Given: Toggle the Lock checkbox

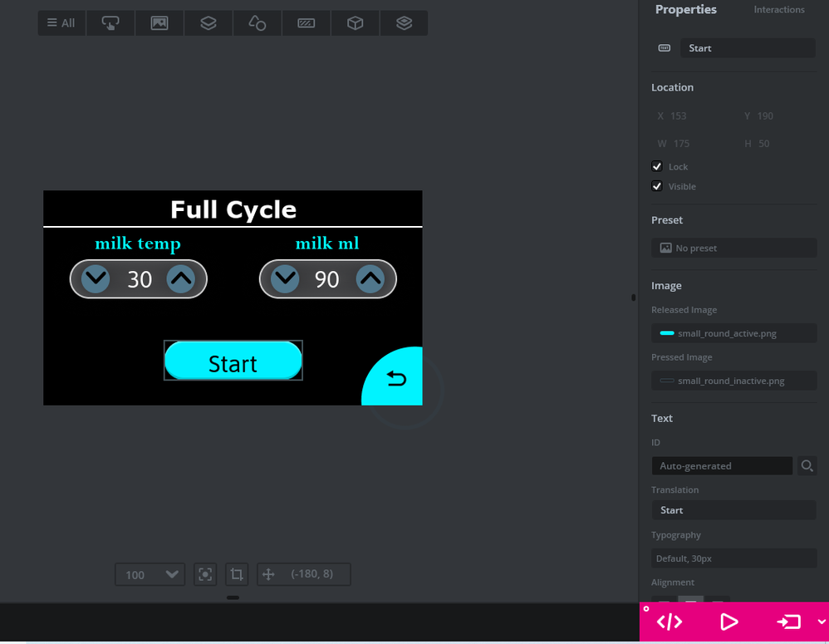Looking at the screenshot, I should pyautogui.click(x=657, y=166).
